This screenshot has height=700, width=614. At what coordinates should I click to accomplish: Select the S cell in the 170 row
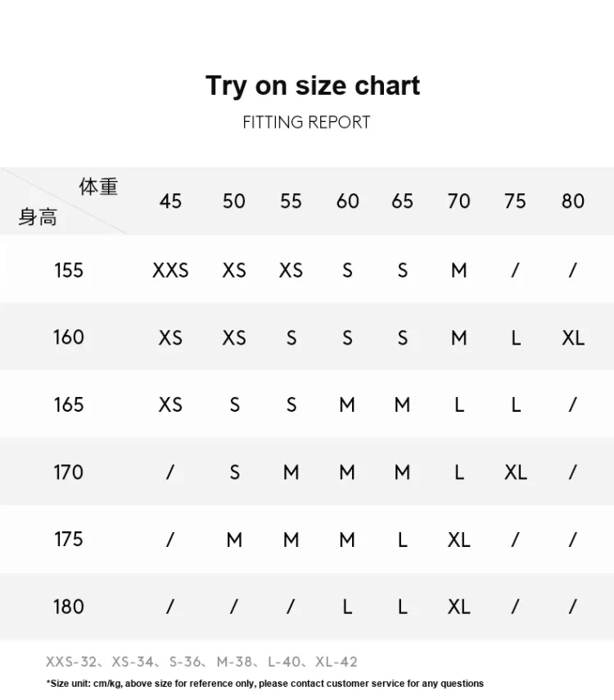[x=234, y=472]
